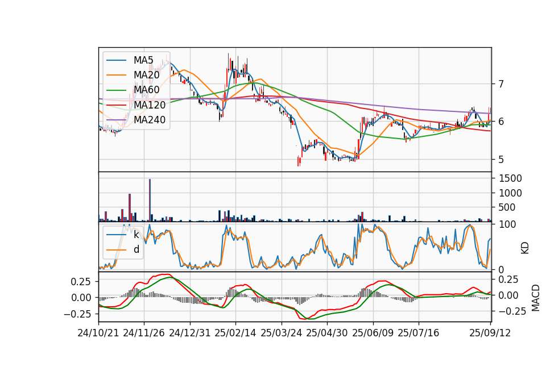Click the price axis tick label 7
Image resolution: width=546 pixels, height=392 pixels.
point(501,84)
